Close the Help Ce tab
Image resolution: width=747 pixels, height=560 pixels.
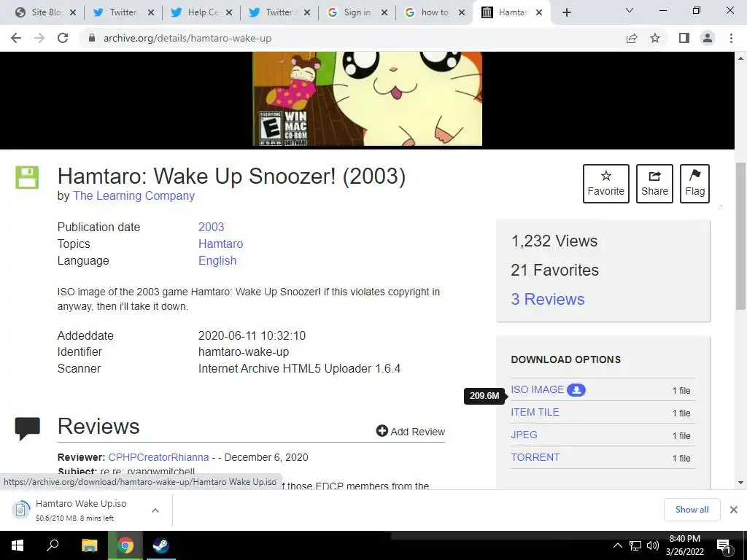228,12
